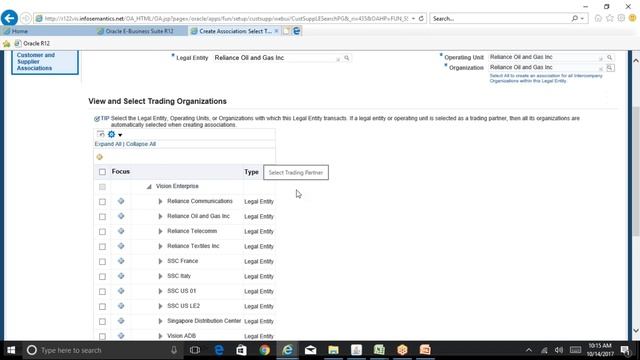Open browser tools gear icon
Viewport: 640px width, 360px height.
(621, 18)
